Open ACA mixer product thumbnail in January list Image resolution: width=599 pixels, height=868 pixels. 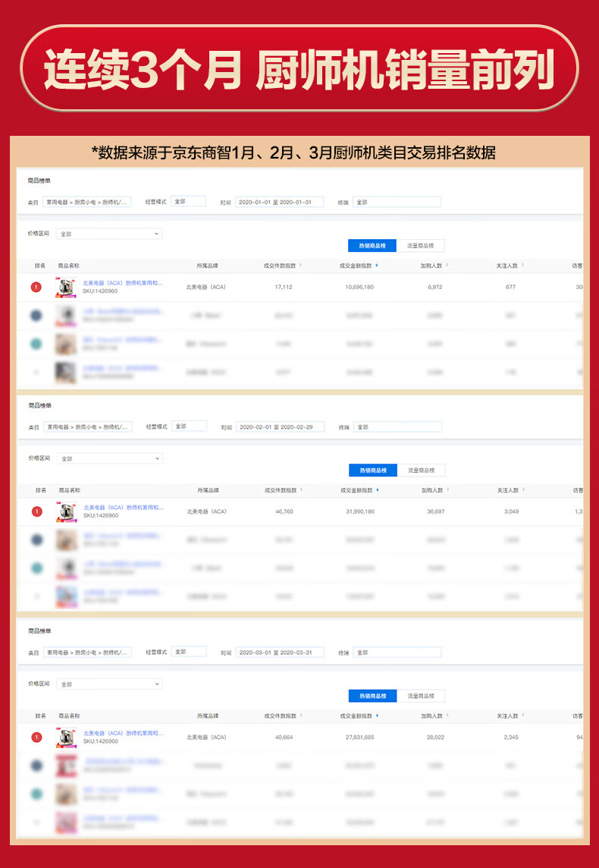click(66, 288)
